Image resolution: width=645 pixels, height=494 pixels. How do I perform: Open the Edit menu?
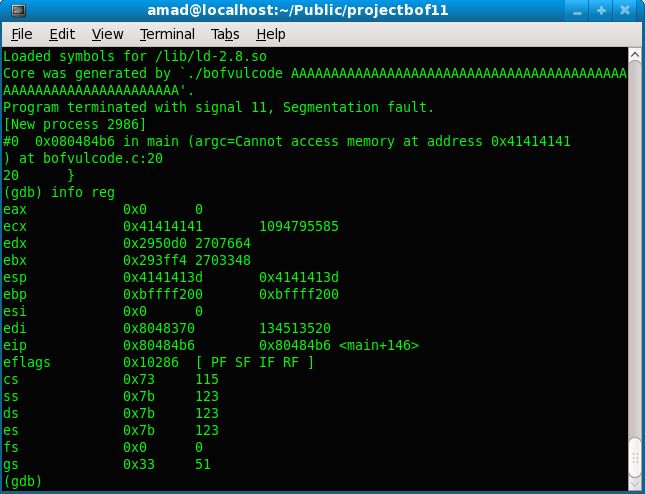coord(62,34)
